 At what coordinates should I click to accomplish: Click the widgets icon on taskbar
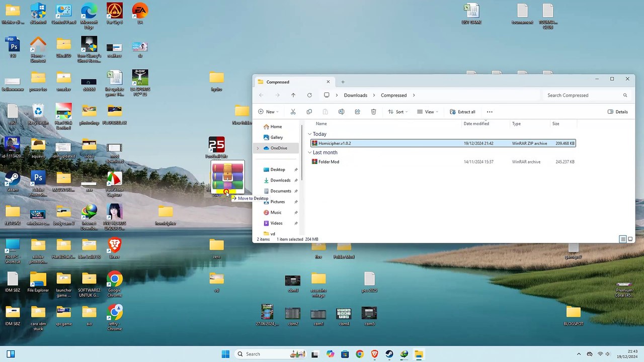tap(11, 354)
